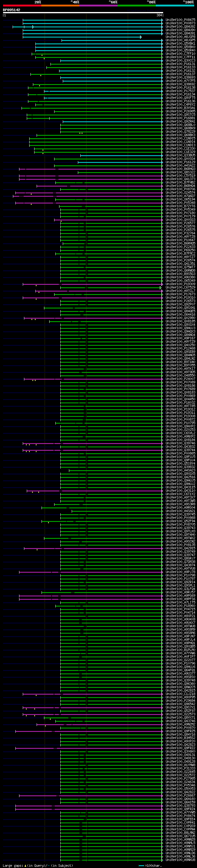The height and width of the screenshot is (868, 197).
Task: Click hit UniRef100_C5Y519
Action: click(180, 176)
